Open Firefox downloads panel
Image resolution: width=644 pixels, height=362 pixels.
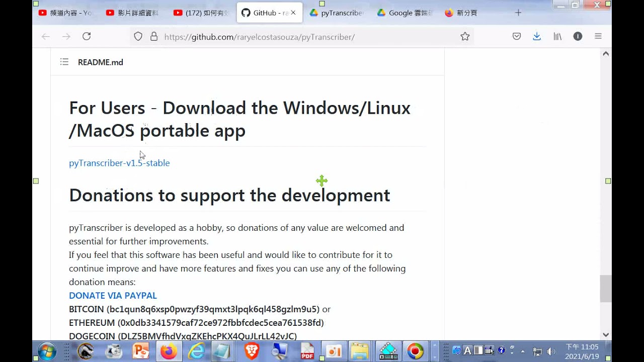click(537, 36)
